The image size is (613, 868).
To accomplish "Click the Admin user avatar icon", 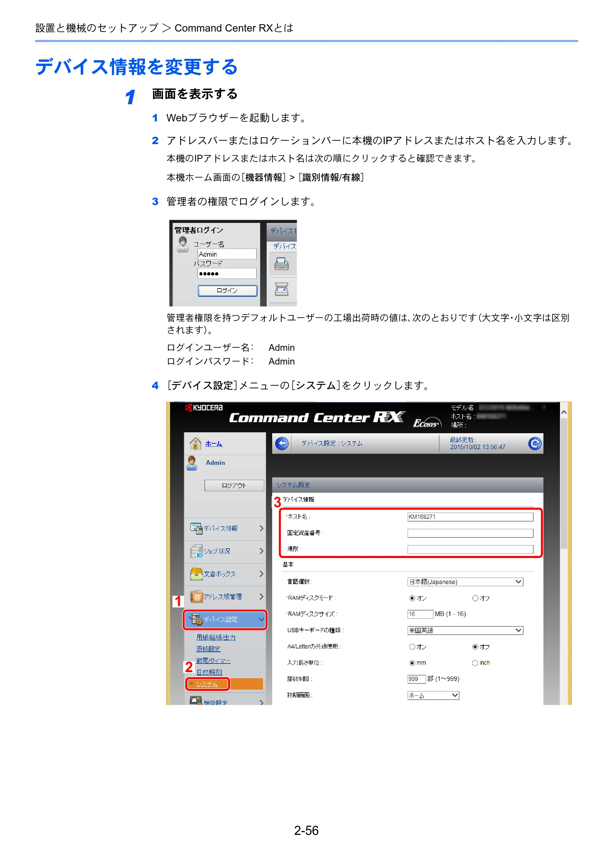I will pyautogui.click(x=192, y=463).
